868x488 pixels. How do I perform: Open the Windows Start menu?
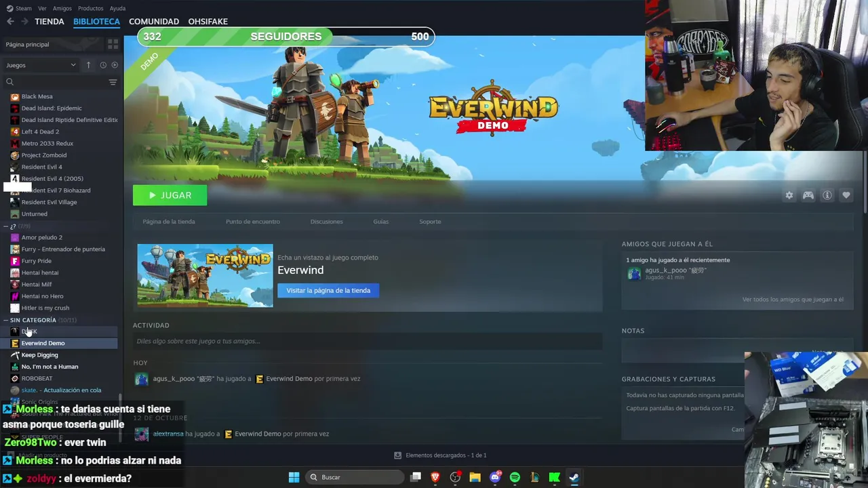(x=294, y=477)
